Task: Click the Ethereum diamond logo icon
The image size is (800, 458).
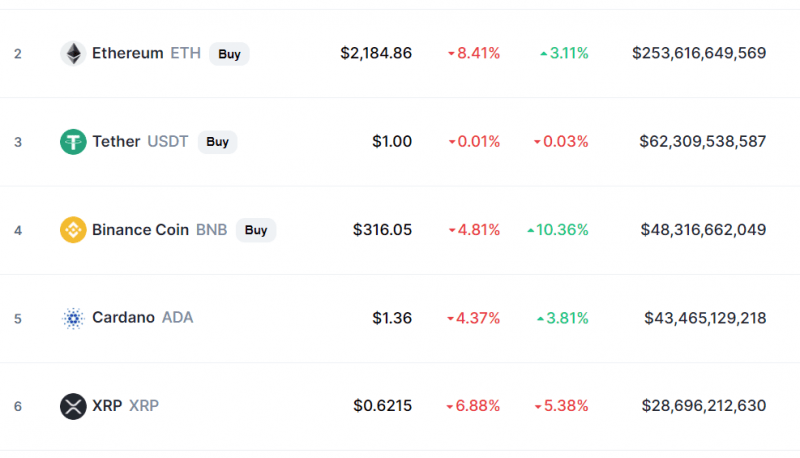Action: pyautogui.click(x=73, y=54)
